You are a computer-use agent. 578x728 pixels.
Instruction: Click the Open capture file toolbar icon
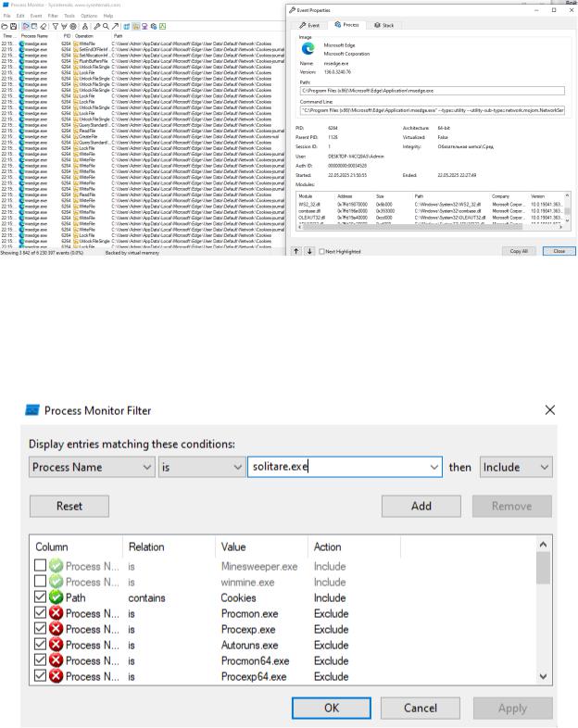[5, 27]
